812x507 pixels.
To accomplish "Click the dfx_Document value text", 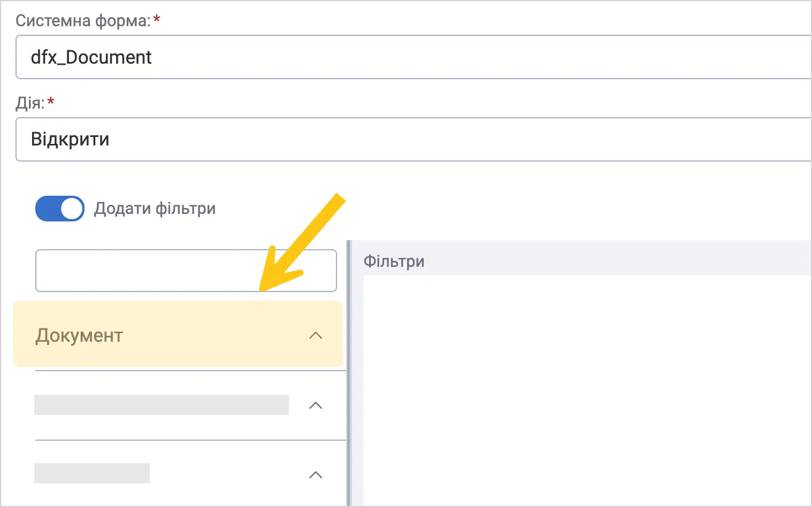I will point(91,57).
